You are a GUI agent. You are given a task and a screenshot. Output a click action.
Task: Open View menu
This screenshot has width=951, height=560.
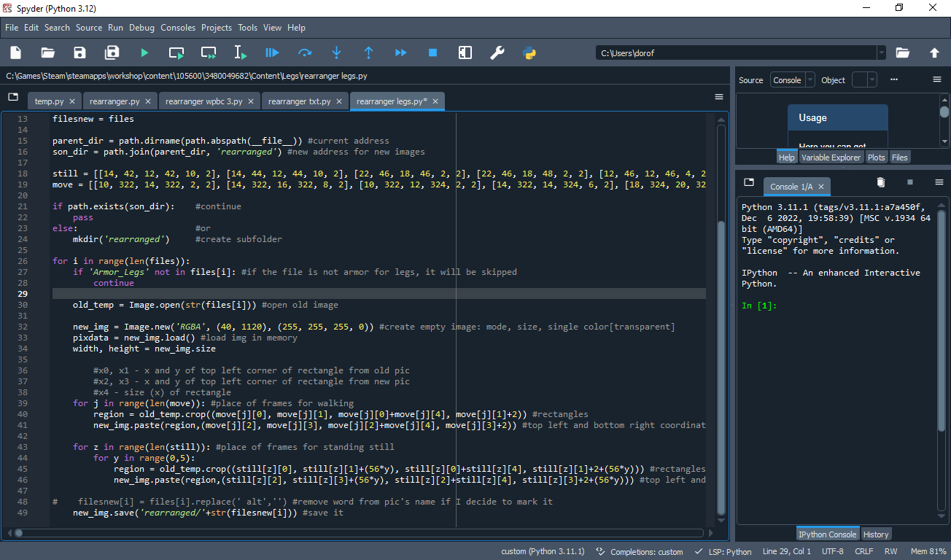[x=273, y=28]
